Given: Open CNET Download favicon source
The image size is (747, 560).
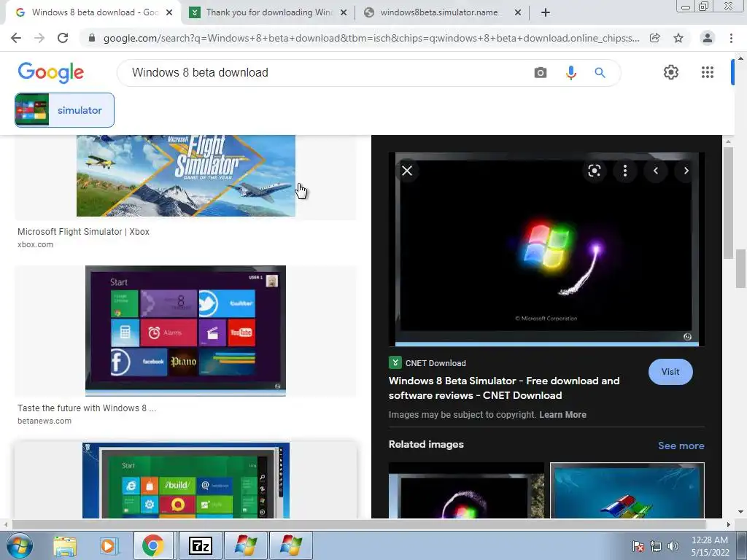Looking at the screenshot, I should click(x=395, y=363).
